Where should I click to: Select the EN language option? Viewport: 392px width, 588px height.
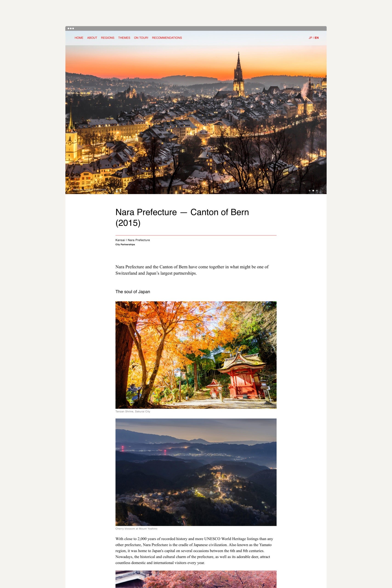(316, 38)
